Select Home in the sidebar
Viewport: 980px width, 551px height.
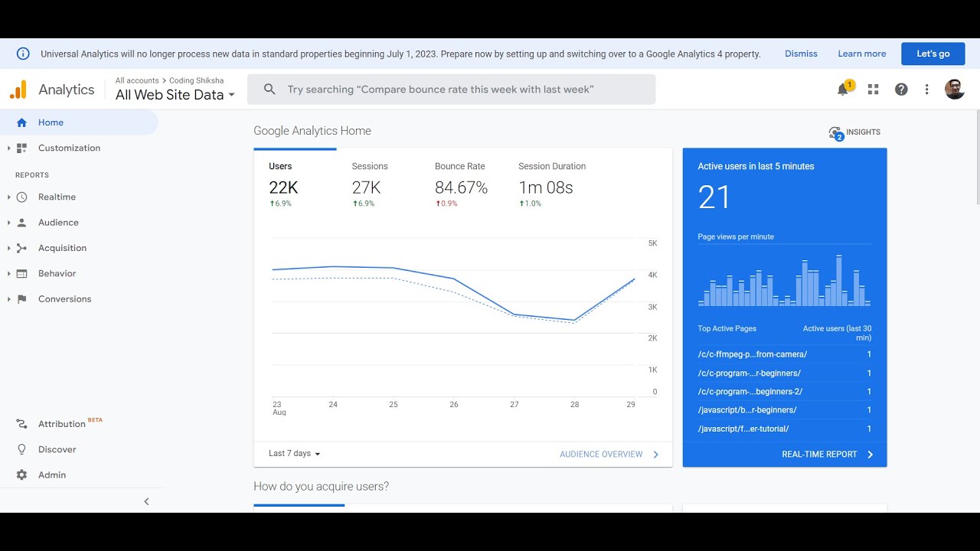pos(51,122)
